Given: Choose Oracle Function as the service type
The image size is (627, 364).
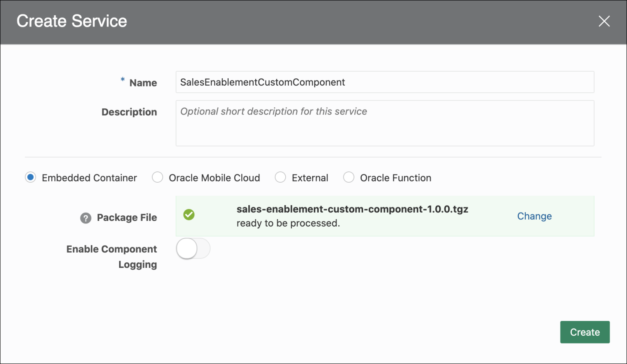Looking at the screenshot, I should pos(349,177).
